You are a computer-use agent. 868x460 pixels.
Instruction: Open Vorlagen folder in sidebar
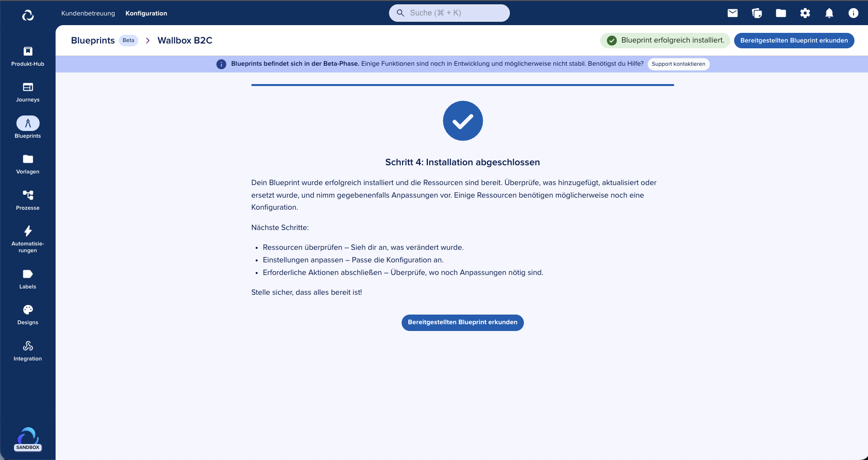[x=28, y=159]
